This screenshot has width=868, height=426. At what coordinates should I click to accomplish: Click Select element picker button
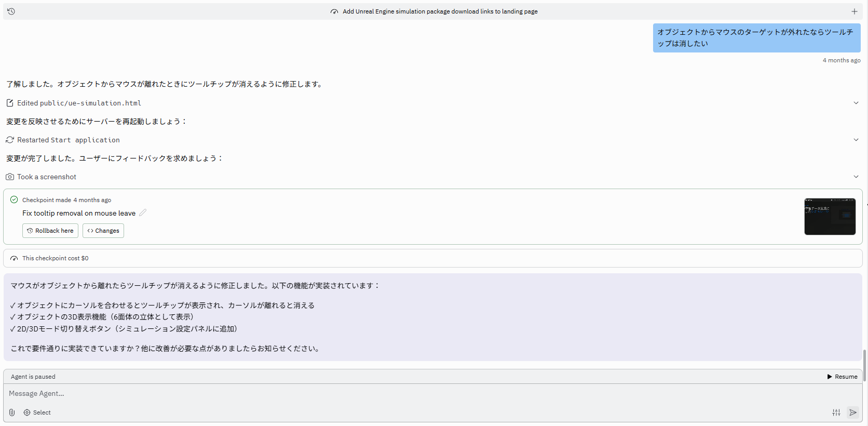click(37, 412)
